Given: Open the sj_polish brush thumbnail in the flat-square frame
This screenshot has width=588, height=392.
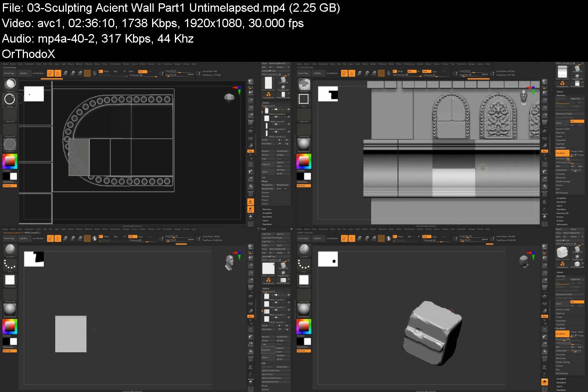Looking at the screenshot, I should tap(10, 250).
